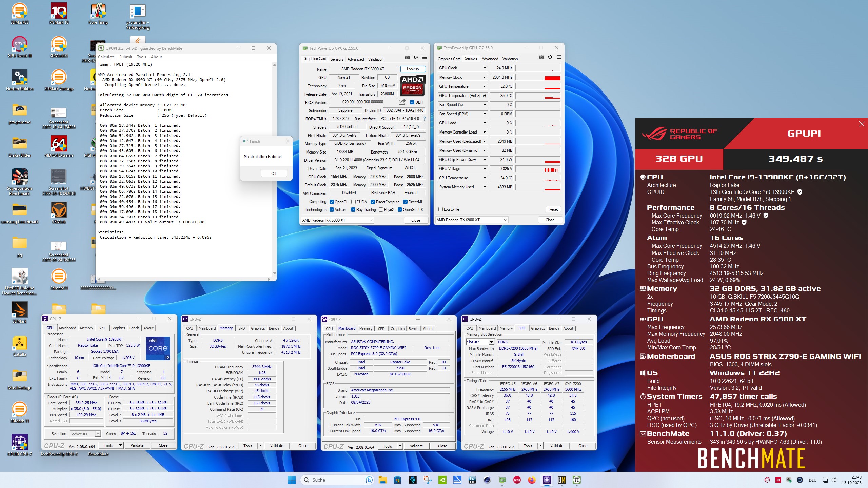Image resolution: width=868 pixels, height=488 pixels.
Task: Expand the Memory Clock sensor dropdown
Action: click(485, 77)
